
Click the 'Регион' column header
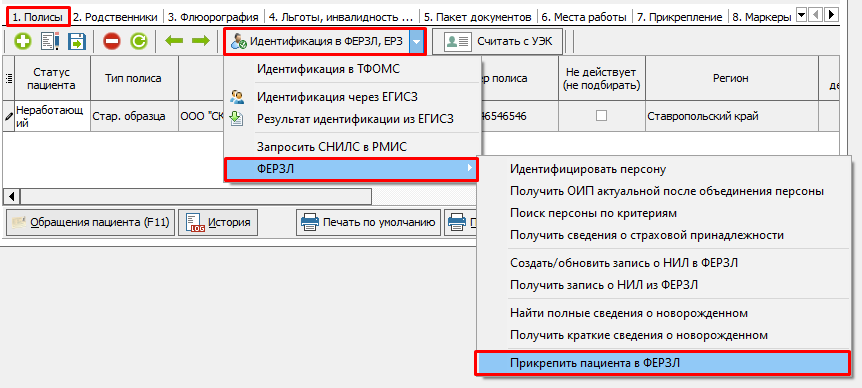(x=731, y=79)
